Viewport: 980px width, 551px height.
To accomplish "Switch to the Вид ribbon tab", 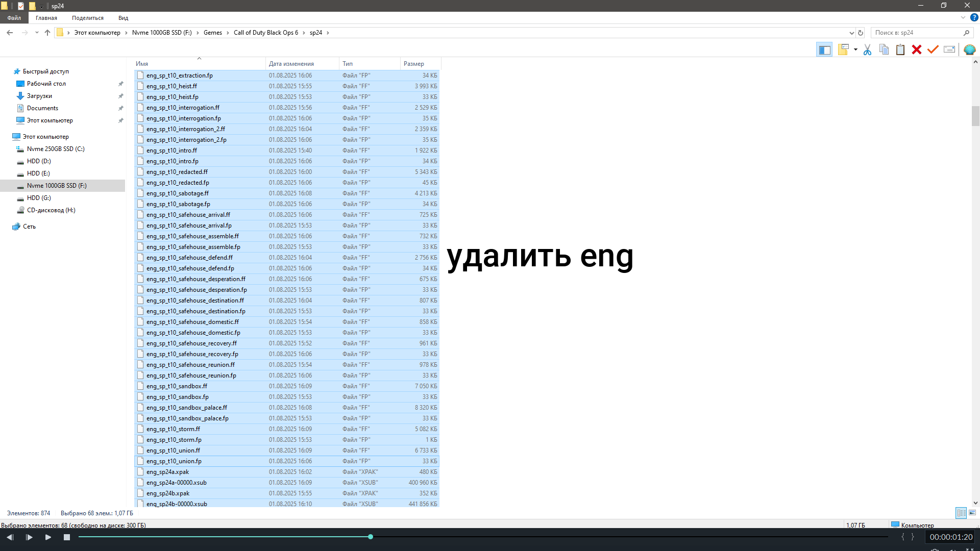I will coord(122,17).
